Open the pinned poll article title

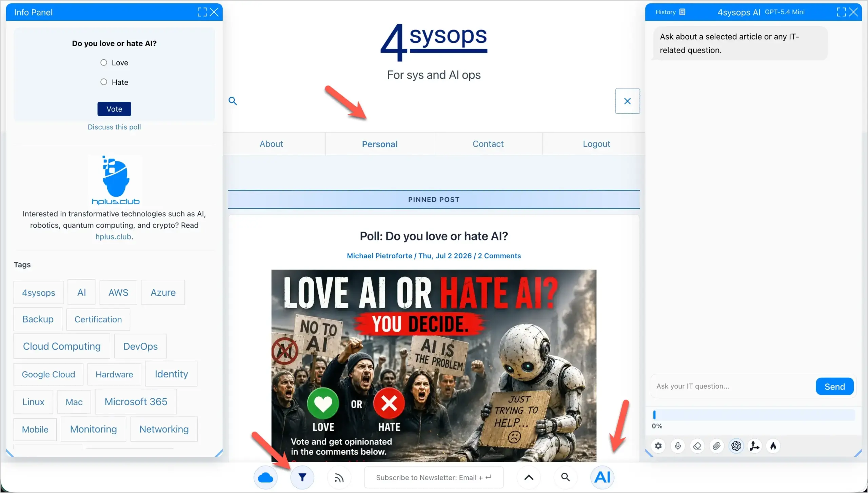coord(434,236)
